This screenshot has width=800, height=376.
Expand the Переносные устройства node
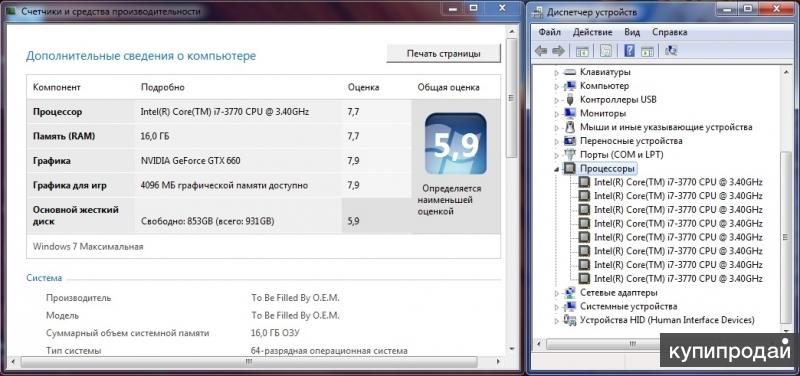click(x=557, y=141)
